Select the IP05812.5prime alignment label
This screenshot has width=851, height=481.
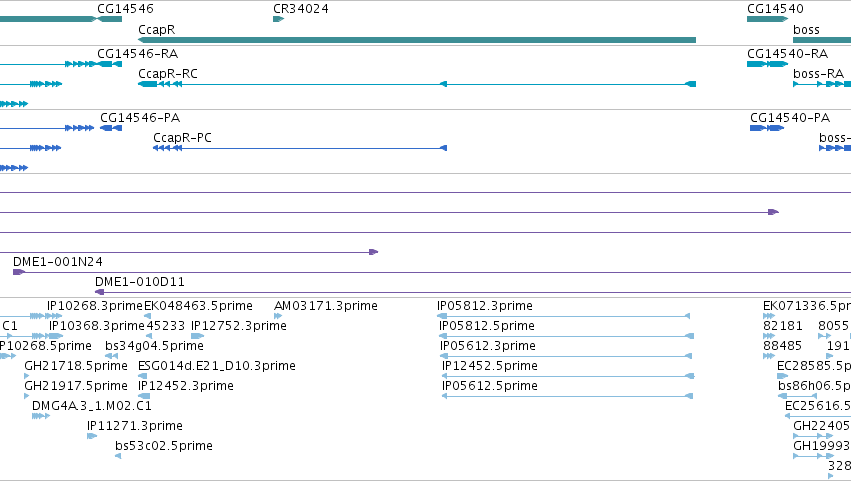point(487,326)
